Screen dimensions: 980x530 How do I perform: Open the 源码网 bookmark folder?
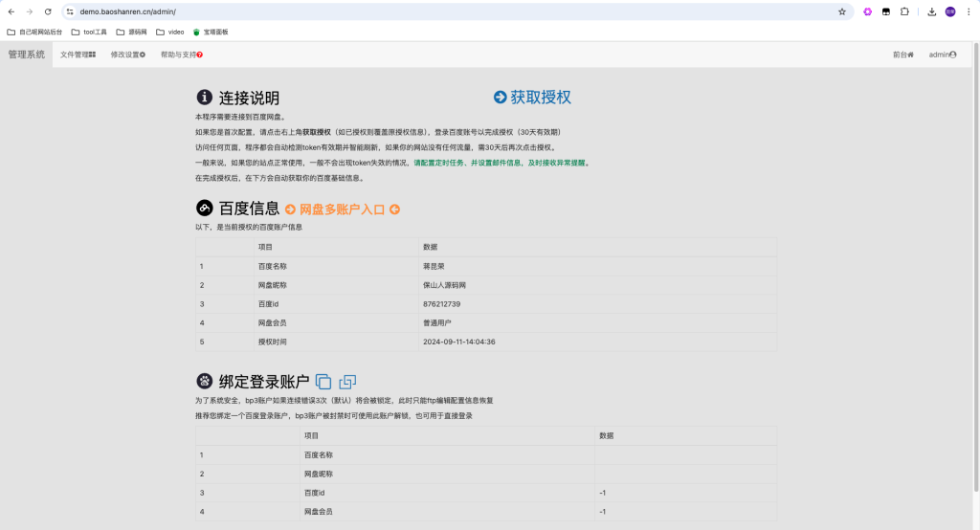131,32
